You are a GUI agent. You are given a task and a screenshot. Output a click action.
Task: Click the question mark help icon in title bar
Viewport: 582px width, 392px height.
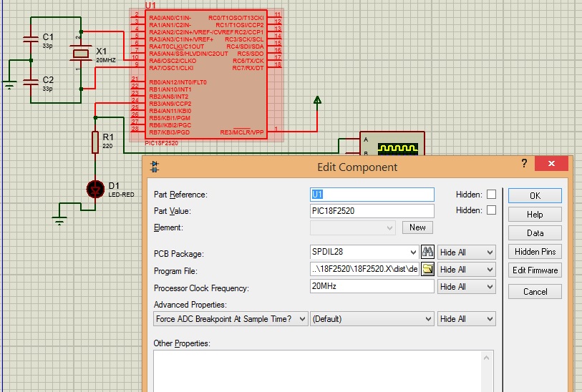tap(525, 164)
